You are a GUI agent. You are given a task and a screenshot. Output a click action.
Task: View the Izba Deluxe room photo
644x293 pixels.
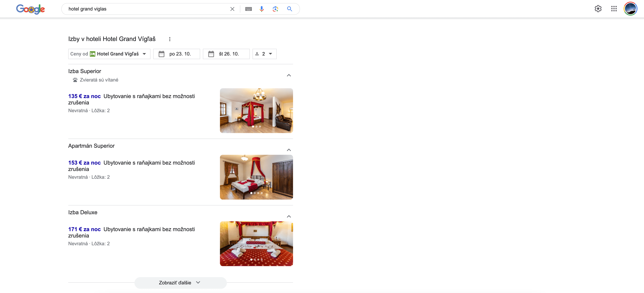click(256, 244)
